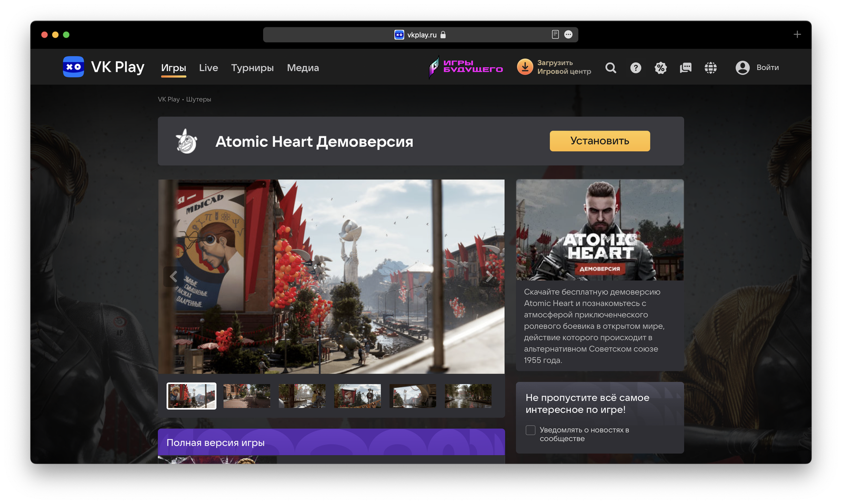Select the second screenshot thumbnail
842x504 pixels.
pyautogui.click(x=247, y=396)
